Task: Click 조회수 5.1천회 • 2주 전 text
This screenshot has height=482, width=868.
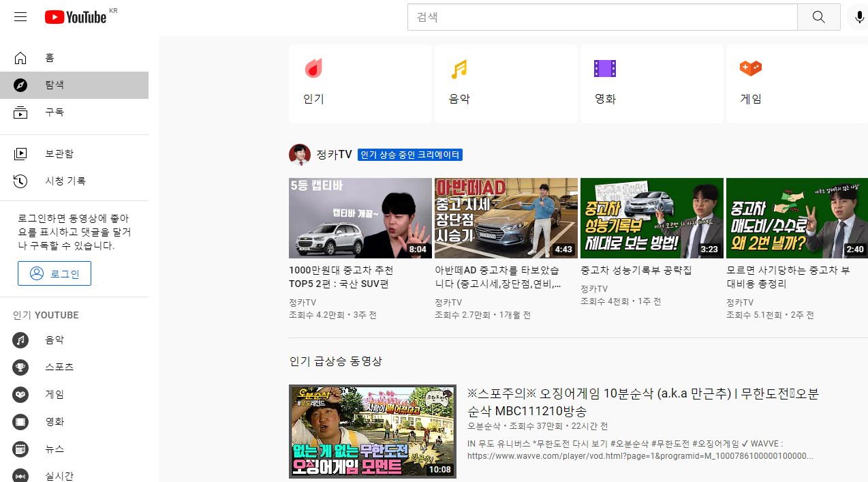Action: pyautogui.click(x=770, y=315)
